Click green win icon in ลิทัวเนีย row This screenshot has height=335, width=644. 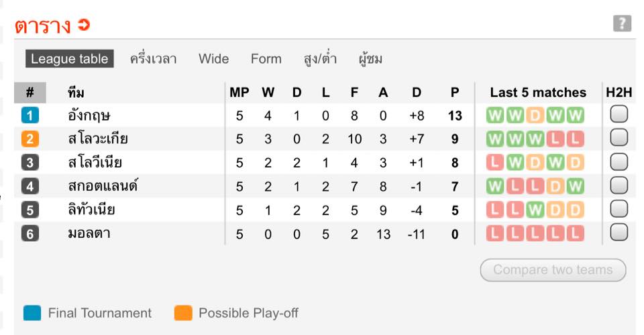(535, 210)
